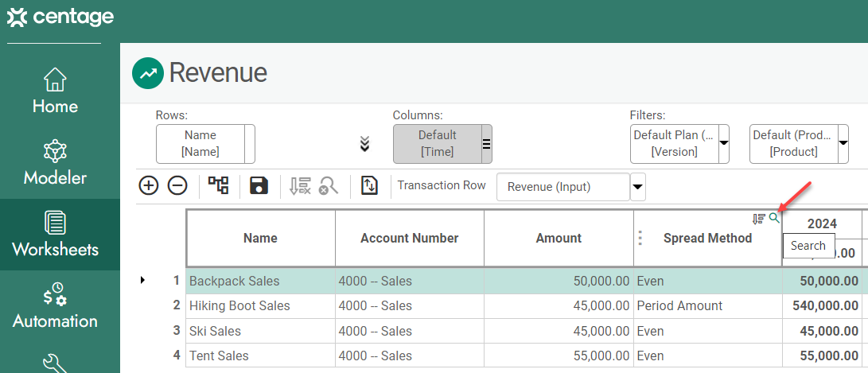Add a row with the plus icon
The width and height of the screenshot is (868, 373).
(148, 186)
